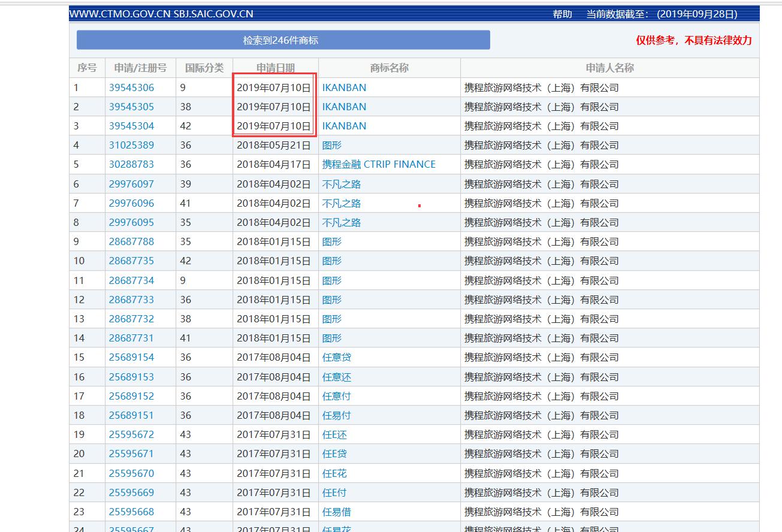Open registration number 25595670
The width and height of the screenshot is (782, 532).
[x=131, y=473]
